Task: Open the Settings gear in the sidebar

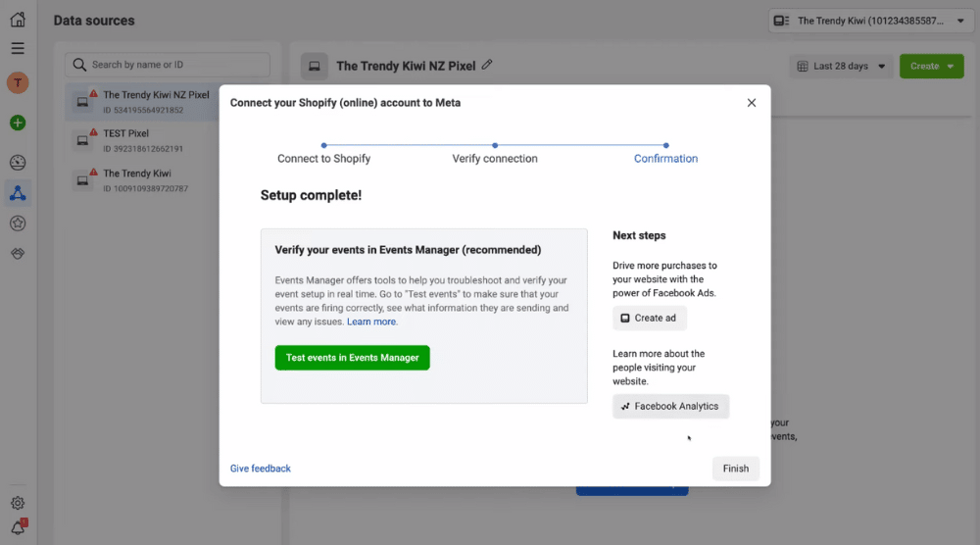Action: [18, 503]
